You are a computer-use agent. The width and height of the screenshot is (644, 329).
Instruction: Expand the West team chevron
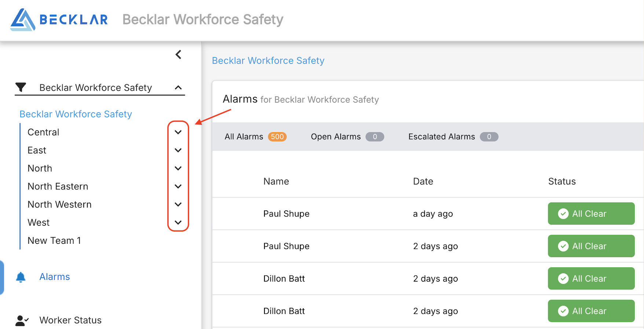(178, 223)
